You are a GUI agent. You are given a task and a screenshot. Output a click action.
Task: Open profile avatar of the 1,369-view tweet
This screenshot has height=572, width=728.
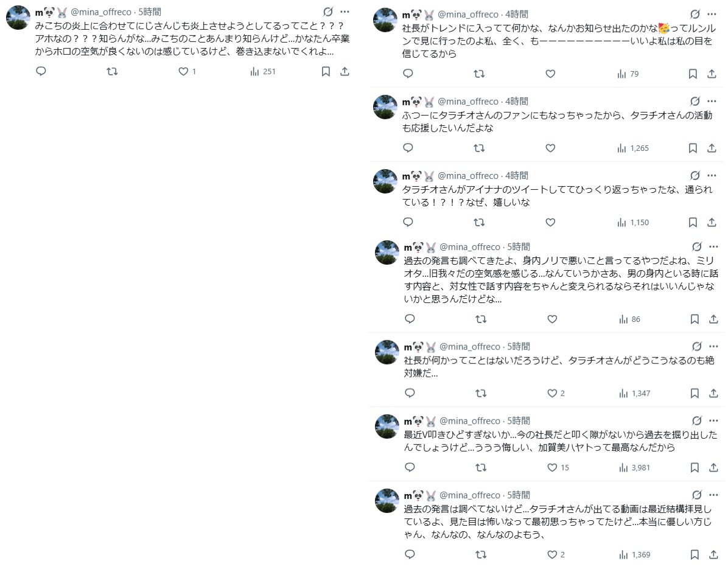click(387, 500)
